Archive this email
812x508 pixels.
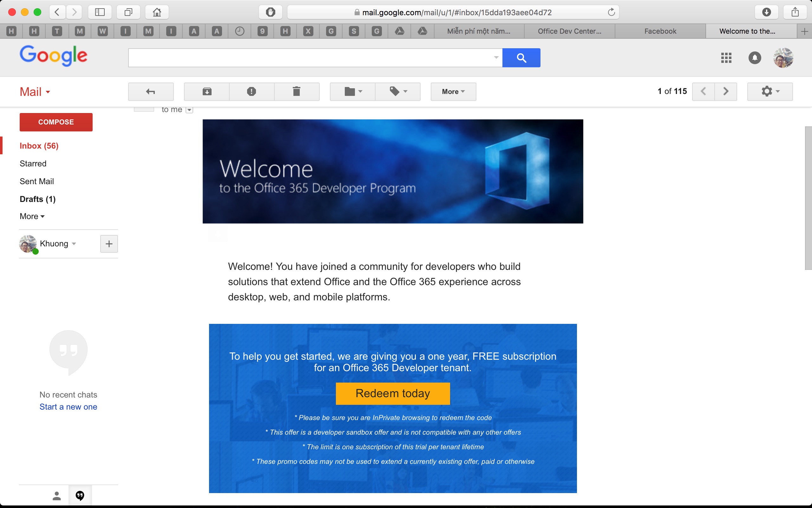(207, 91)
